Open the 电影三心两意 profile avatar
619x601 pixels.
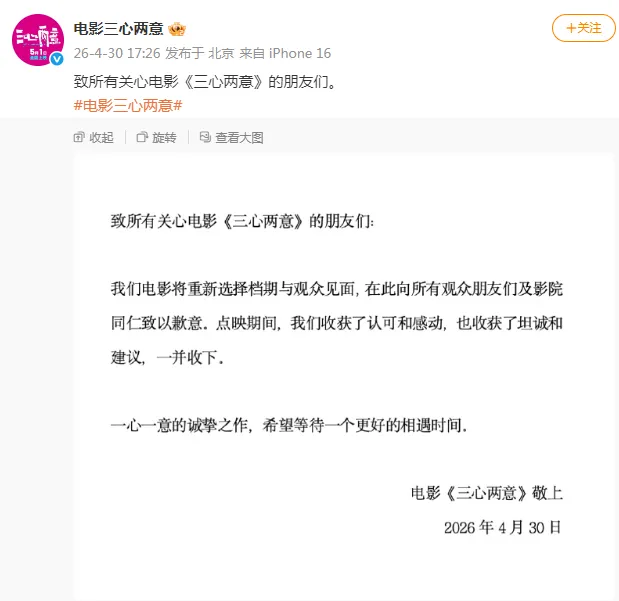pyautogui.click(x=38, y=39)
